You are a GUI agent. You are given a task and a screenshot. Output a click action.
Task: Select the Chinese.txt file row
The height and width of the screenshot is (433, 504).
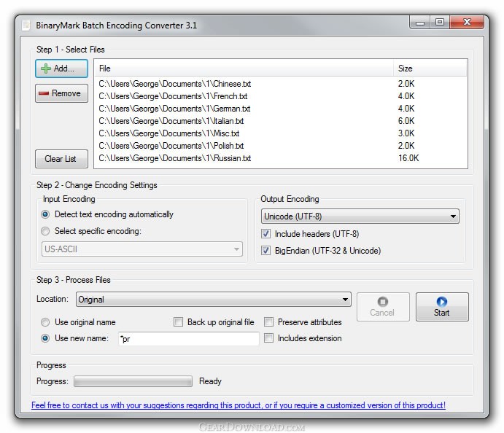[x=281, y=84]
